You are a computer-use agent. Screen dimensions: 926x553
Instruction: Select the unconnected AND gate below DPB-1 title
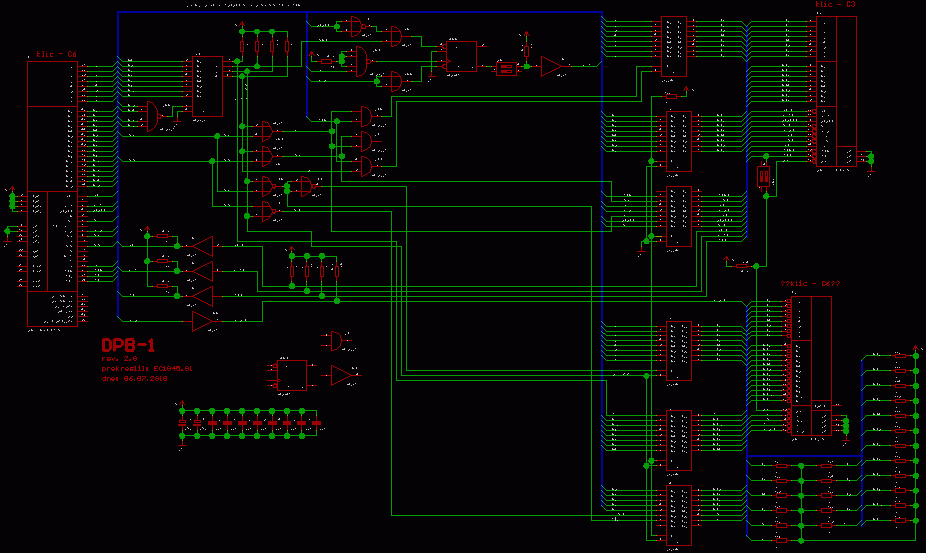click(x=341, y=340)
